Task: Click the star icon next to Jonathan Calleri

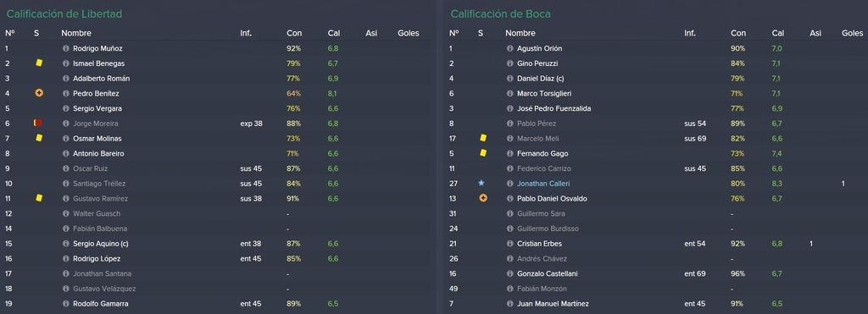Action: click(481, 183)
